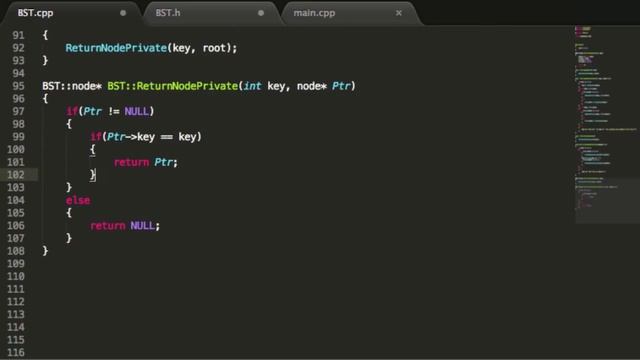This screenshot has width=640, height=360.
Task: Click line number 102 in gutter
Action: 16,175
